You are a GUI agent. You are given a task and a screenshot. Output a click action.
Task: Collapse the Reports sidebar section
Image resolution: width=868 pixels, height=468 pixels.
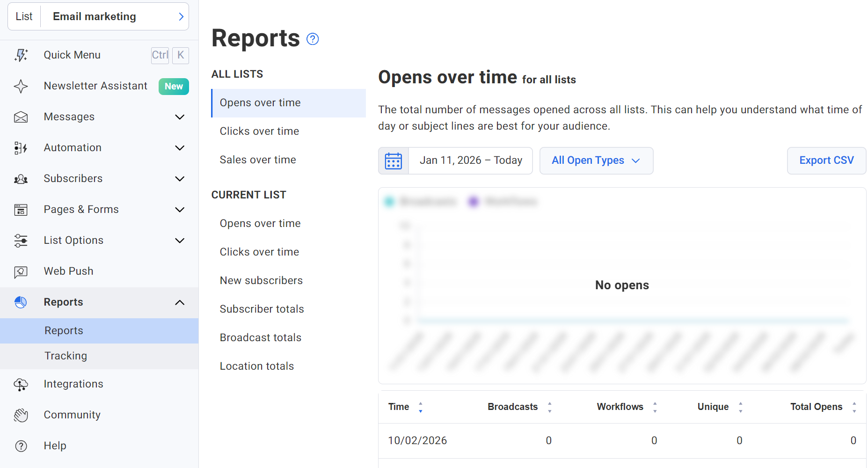180,302
